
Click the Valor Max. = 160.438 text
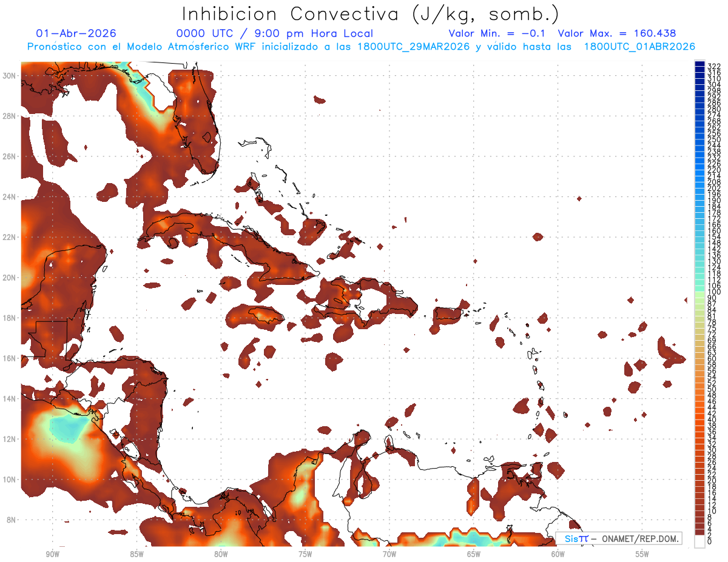pos(616,33)
